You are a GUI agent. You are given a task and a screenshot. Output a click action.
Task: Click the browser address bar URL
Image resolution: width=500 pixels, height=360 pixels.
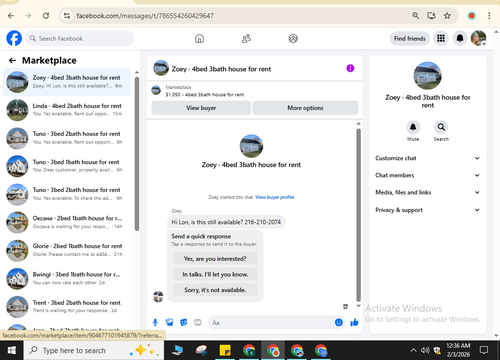pyautogui.click(x=145, y=16)
